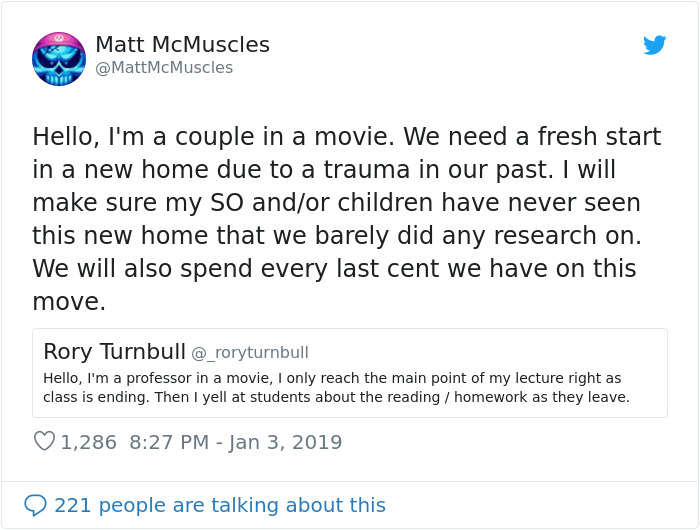Open "221 people are talking about this"
700x530 pixels.
pyautogui.click(x=219, y=505)
